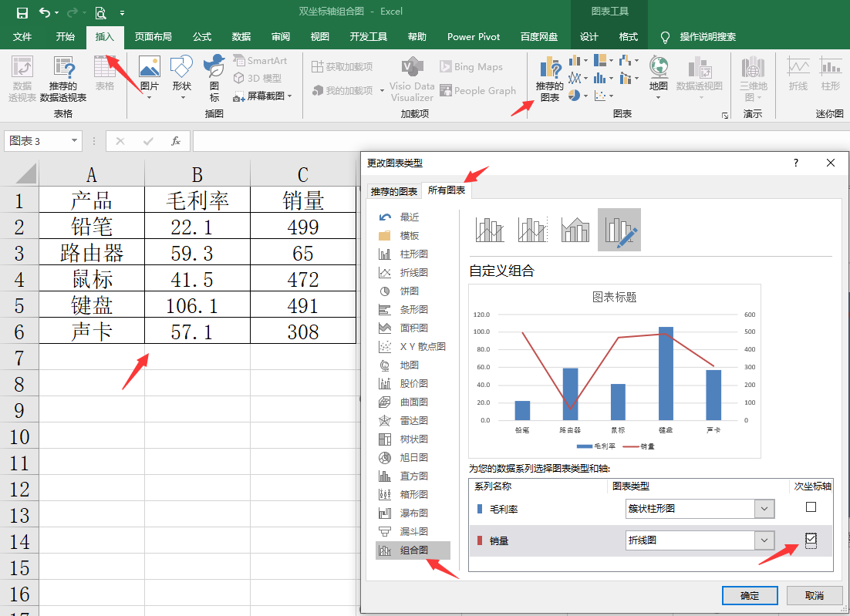Image resolution: width=850 pixels, height=616 pixels.
Task: Switch to the 开始 ribbon tab
Action: [x=65, y=37]
